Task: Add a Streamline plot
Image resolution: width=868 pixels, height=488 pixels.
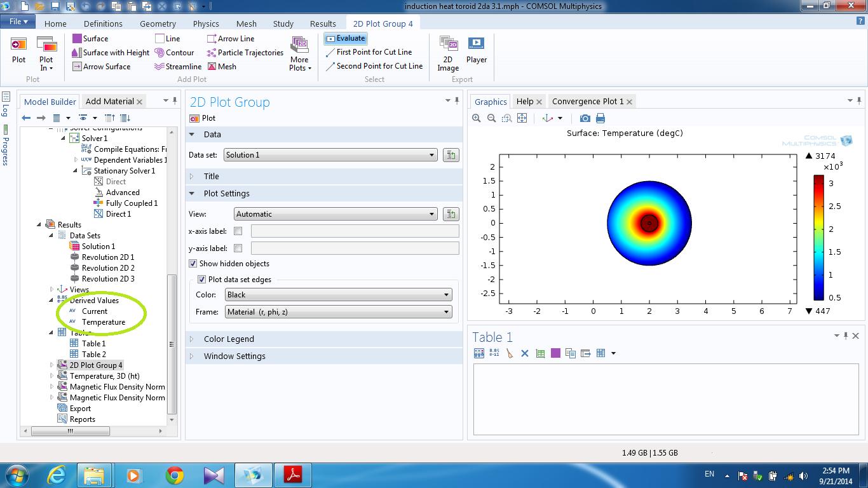Action: click(x=178, y=67)
